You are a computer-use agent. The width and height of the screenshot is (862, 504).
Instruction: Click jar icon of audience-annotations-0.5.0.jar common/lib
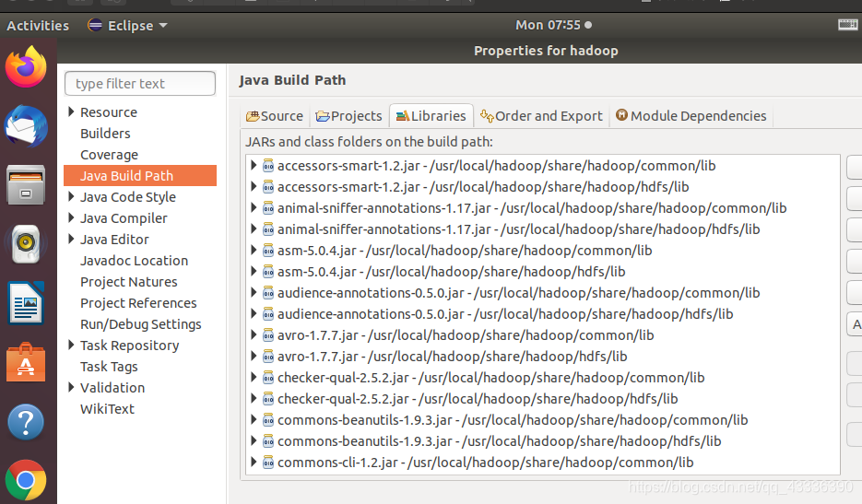(268, 293)
